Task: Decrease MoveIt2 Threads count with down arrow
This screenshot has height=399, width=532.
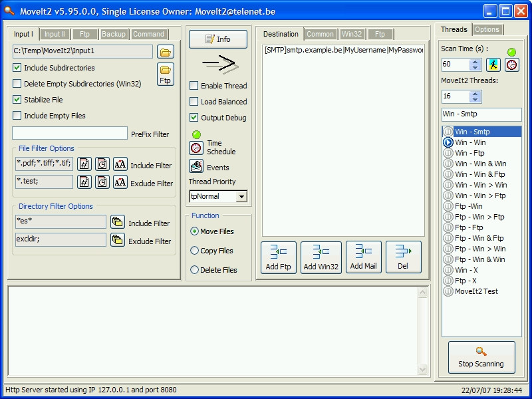Action: coord(475,99)
